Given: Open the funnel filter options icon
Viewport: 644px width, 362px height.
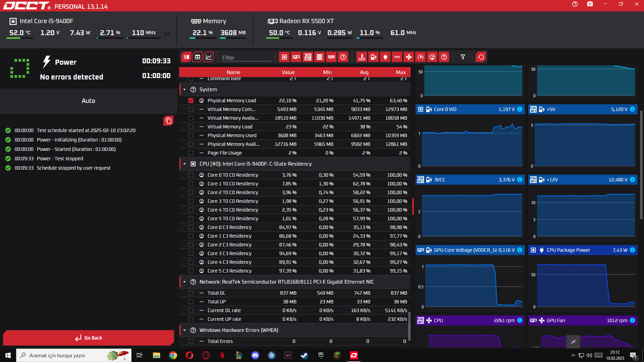Looking at the screenshot, I should tap(463, 57).
